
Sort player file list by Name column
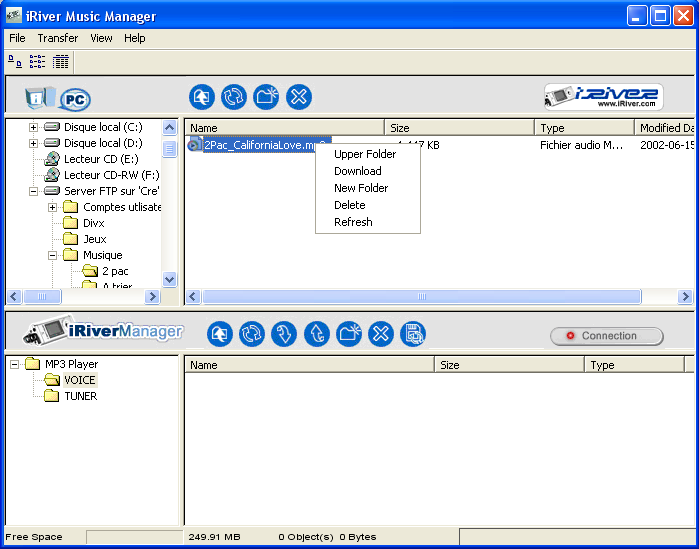tap(309, 365)
